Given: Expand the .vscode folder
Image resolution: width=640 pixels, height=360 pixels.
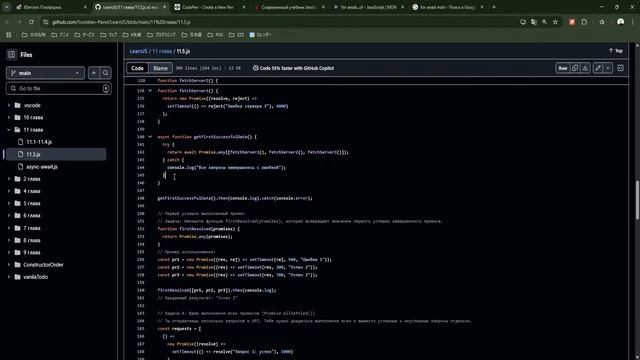Looking at the screenshot, I should point(9,105).
